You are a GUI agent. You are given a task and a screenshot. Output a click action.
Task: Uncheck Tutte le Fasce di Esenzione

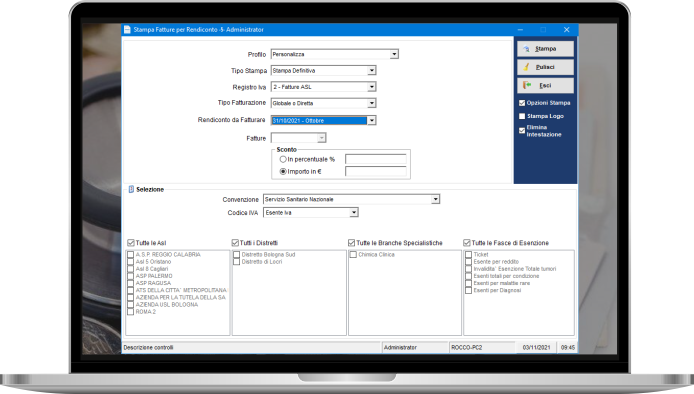[467, 243]
